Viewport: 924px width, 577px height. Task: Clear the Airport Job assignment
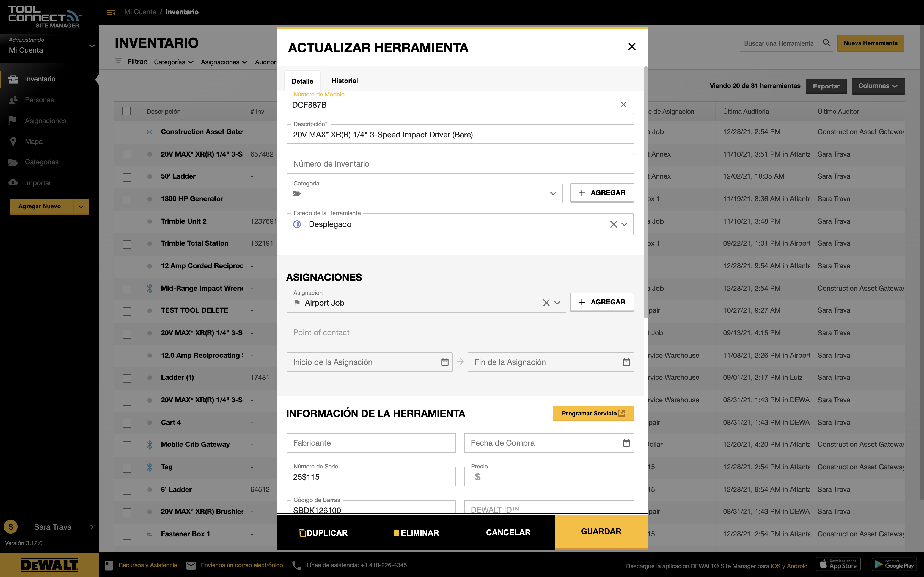pyautogui.click(x=546, y=303)
